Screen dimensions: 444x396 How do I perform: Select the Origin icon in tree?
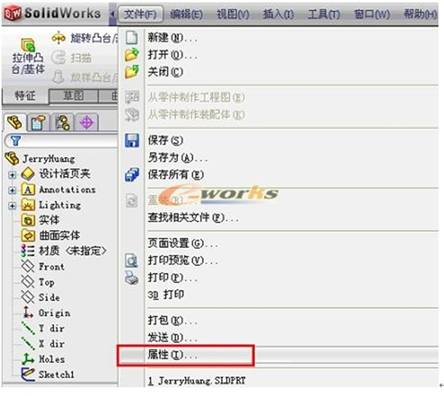(x=28, y=313)
